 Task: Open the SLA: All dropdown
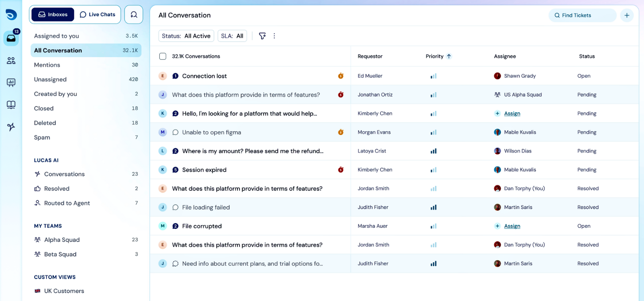click(x=232, y=36)
